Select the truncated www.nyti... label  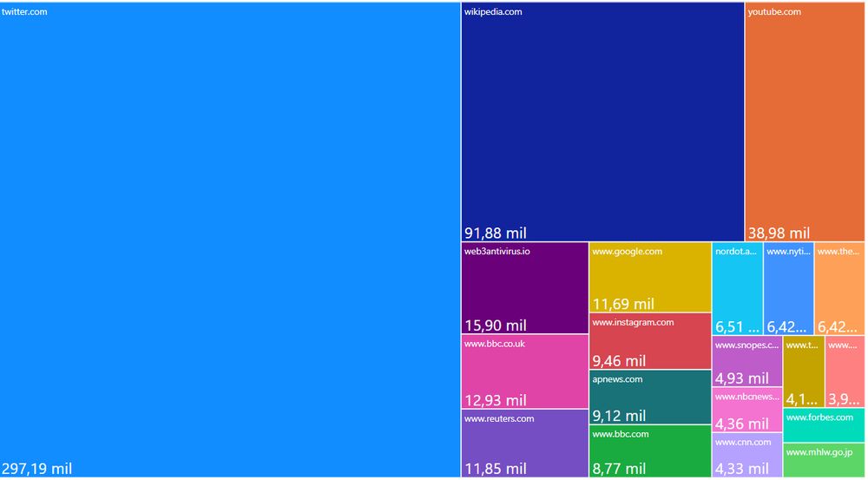(789, 252)
